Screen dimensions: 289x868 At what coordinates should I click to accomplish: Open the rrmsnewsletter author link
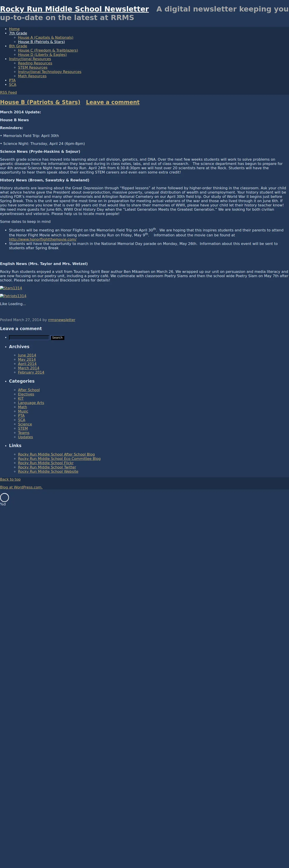62,320
